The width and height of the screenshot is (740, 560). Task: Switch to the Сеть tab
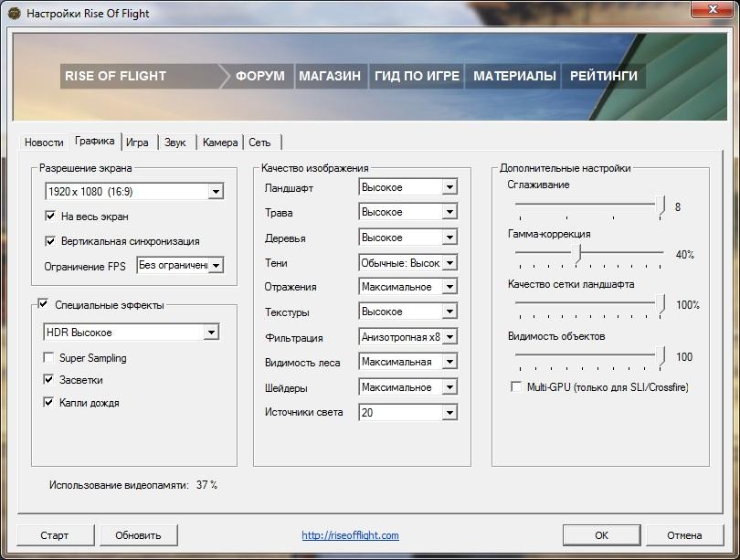tap(260, 143)
